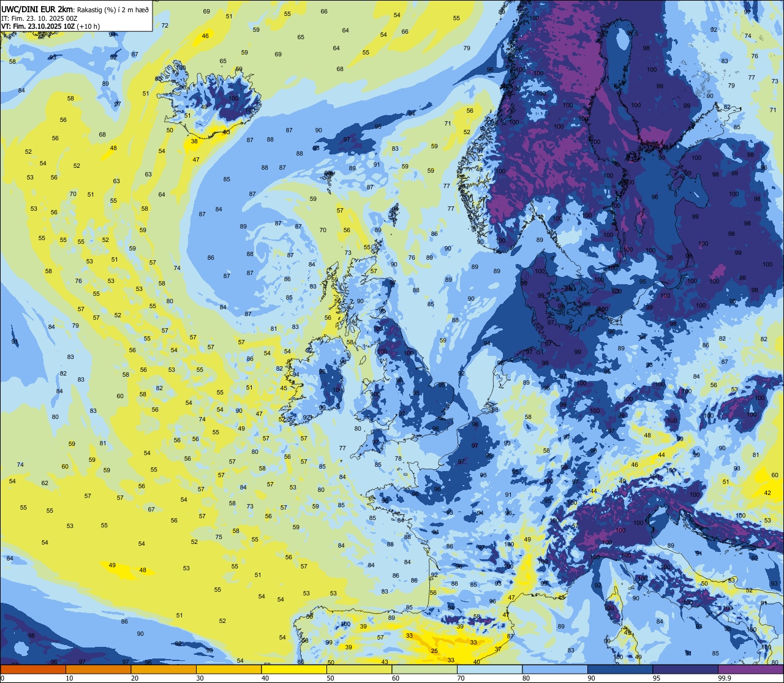Click the 95–99.9% navy legend swatch
The width and height of the screenshot is (784, 683).
point(685,670)
